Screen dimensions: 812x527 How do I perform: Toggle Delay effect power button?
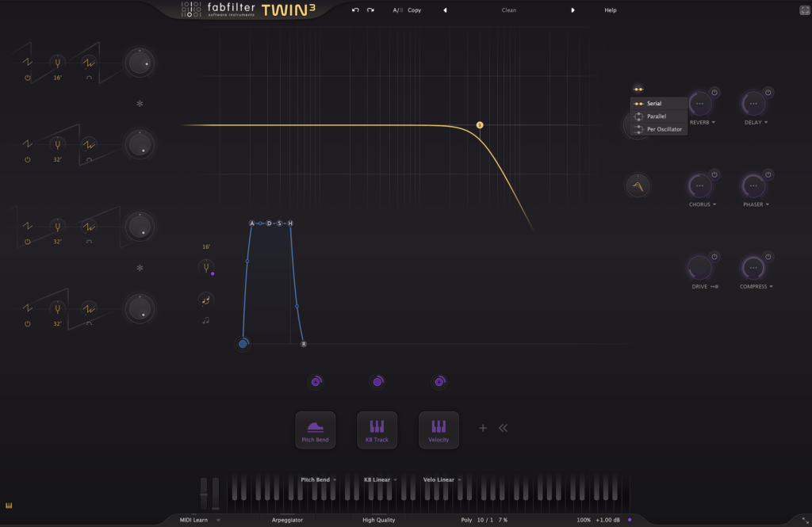(768, 93)
